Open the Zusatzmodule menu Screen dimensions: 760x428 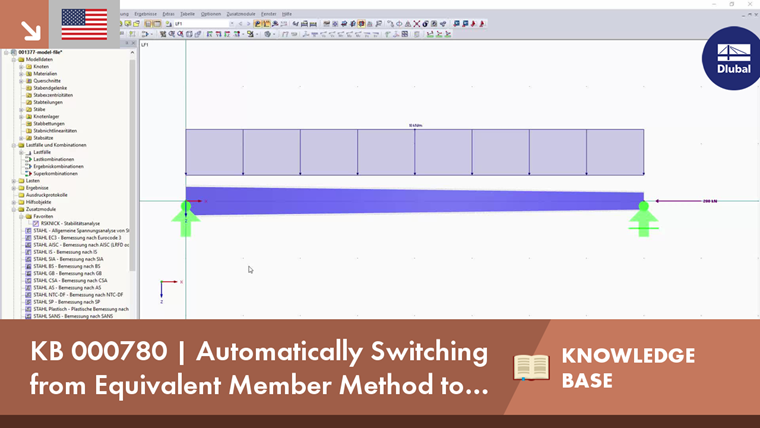[x=241, y=14]
